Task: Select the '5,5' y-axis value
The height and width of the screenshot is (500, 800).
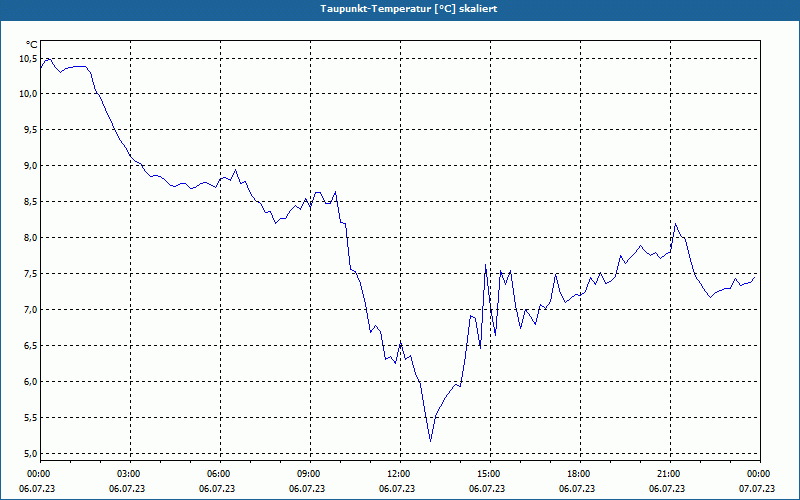Action: point(30,418)
